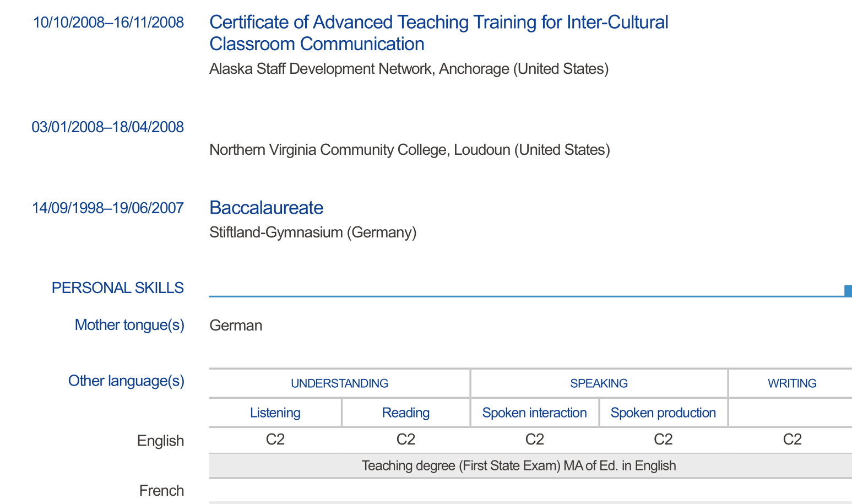The height and width of the screenshot is (504, 852).
Task: Click the date range 03/01/2008–18/04/2008
Action: point(108,127)
